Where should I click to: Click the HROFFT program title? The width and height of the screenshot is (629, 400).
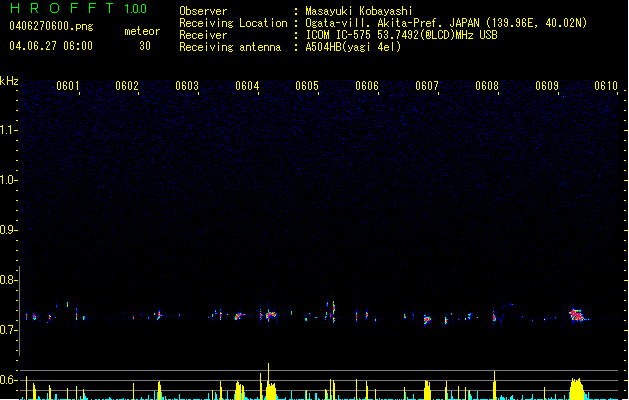62,8
